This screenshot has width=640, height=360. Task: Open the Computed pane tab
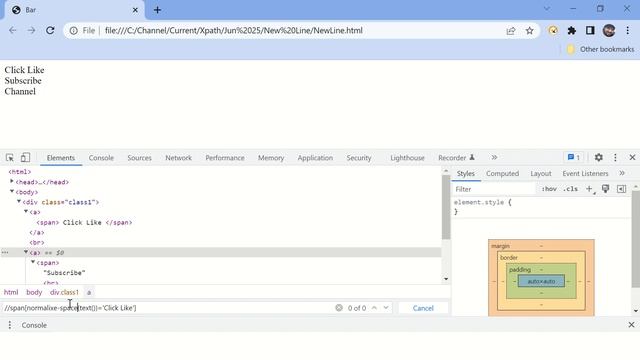click(502, 173)
